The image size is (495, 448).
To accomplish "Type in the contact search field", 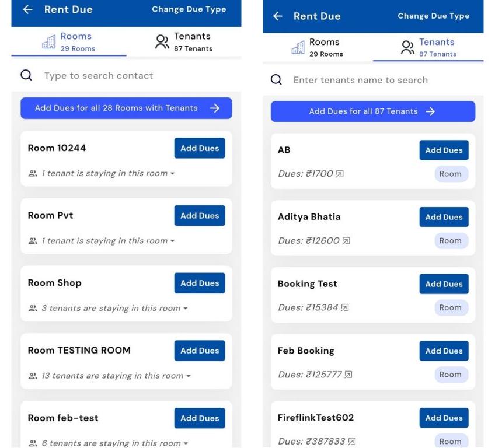I will pyautogui.click(x=128, y=75).
